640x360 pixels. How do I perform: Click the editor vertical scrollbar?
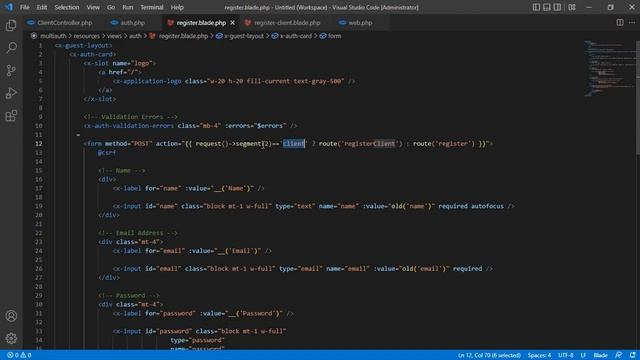coord(637,98)
